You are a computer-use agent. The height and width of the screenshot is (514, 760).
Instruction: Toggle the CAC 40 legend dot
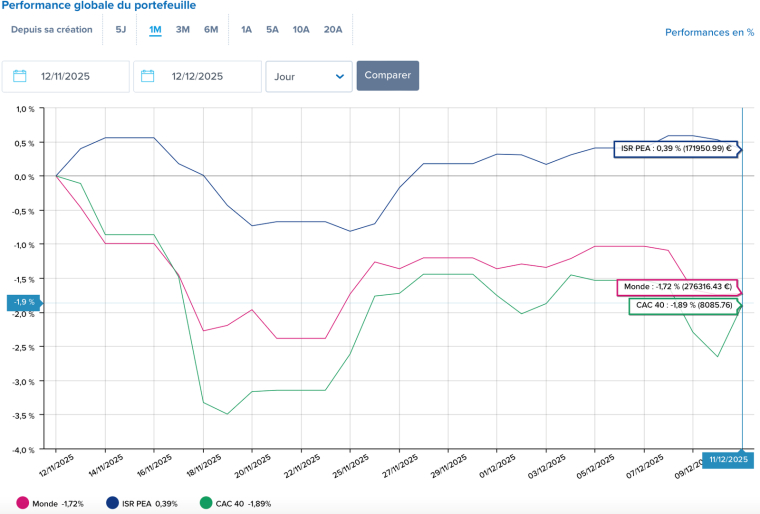205,503
